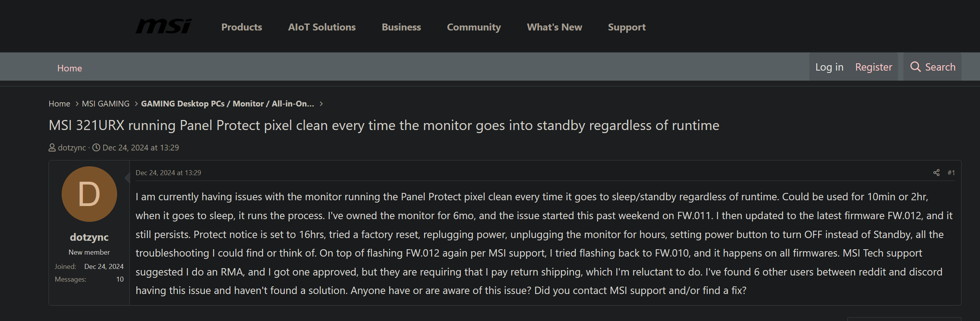Open search using the magnifier icon
This screenshot has height=321, width=980.
pos(916,67)
